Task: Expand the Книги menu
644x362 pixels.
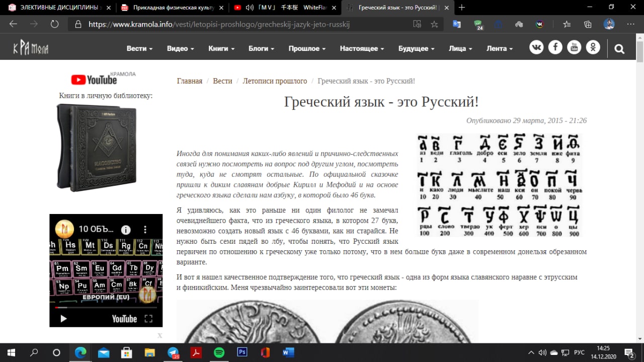Action: (221, 48)
